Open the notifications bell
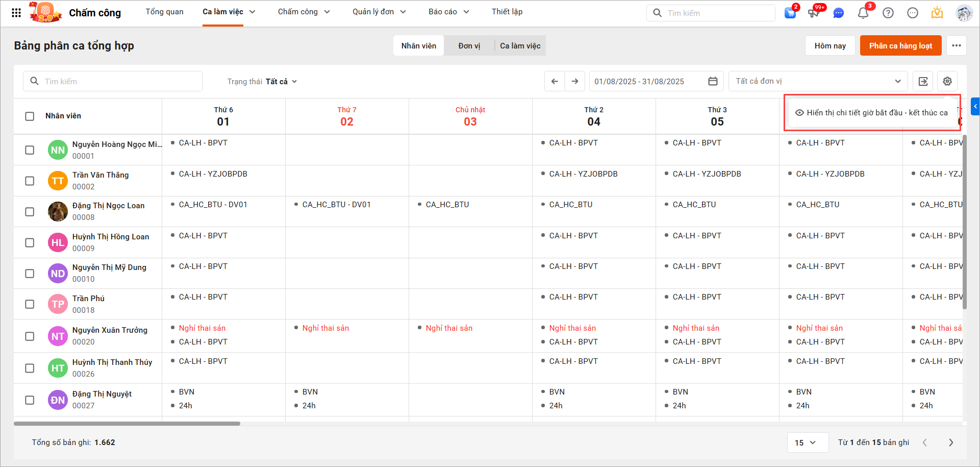Screen dimensions: 980x467 tap(863, 13)
